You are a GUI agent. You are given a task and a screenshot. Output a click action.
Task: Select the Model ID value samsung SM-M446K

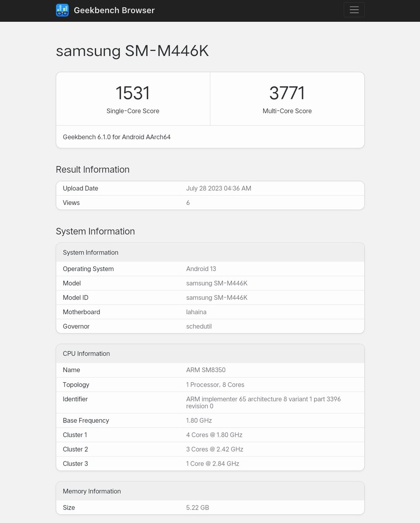pos(217,298)
